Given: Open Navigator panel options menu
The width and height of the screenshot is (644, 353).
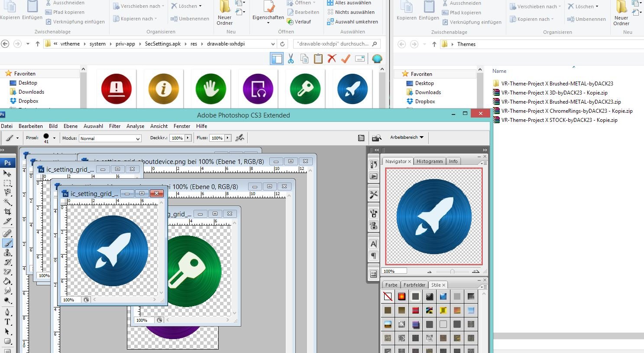Looking at the screenshot, I should pyautogui.click(x=484, y=163).
